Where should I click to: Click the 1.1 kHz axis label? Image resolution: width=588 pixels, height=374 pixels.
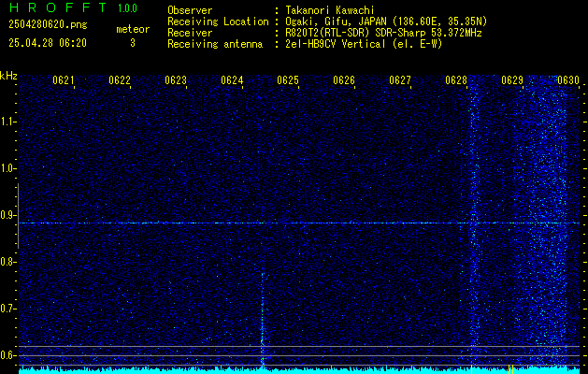click(x=7, y=122)
